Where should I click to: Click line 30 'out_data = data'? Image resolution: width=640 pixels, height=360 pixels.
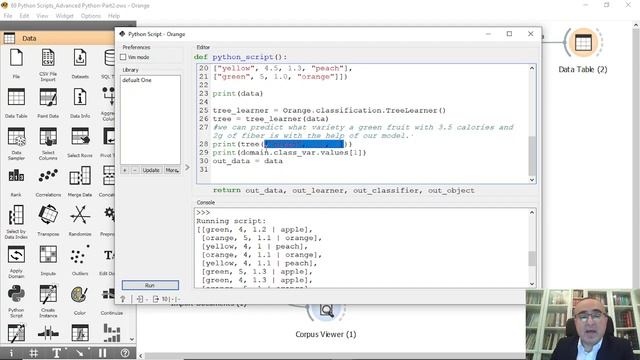point(247,161)
